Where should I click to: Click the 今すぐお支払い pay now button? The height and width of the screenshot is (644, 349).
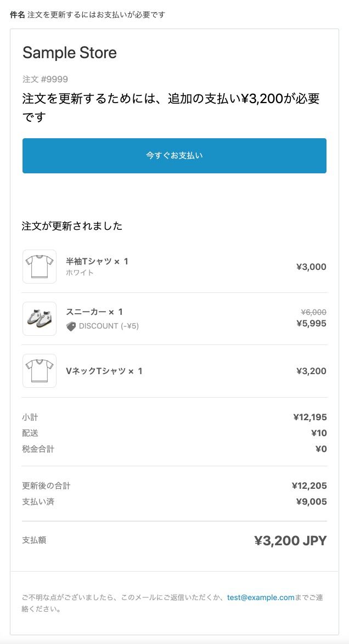pos(174,156)
